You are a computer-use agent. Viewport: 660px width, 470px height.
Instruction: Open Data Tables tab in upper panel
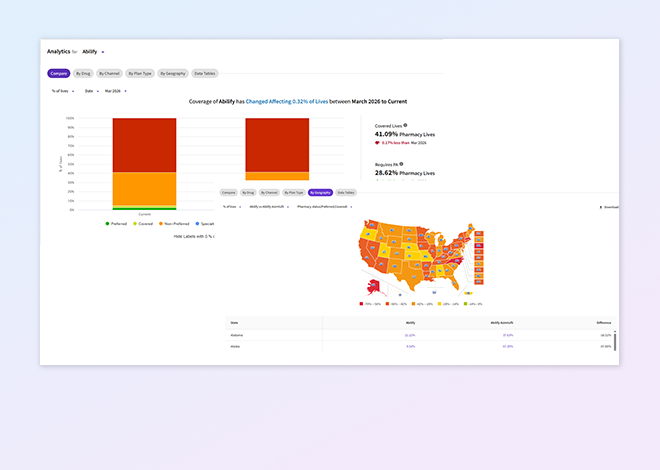click(x=205, y=73)
